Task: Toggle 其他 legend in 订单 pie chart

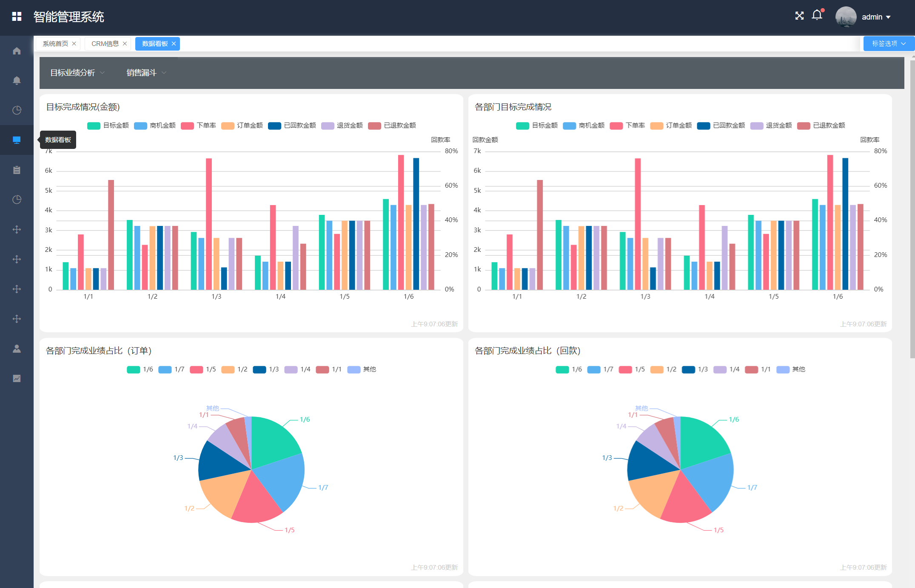Action: (x=362, y=369)
